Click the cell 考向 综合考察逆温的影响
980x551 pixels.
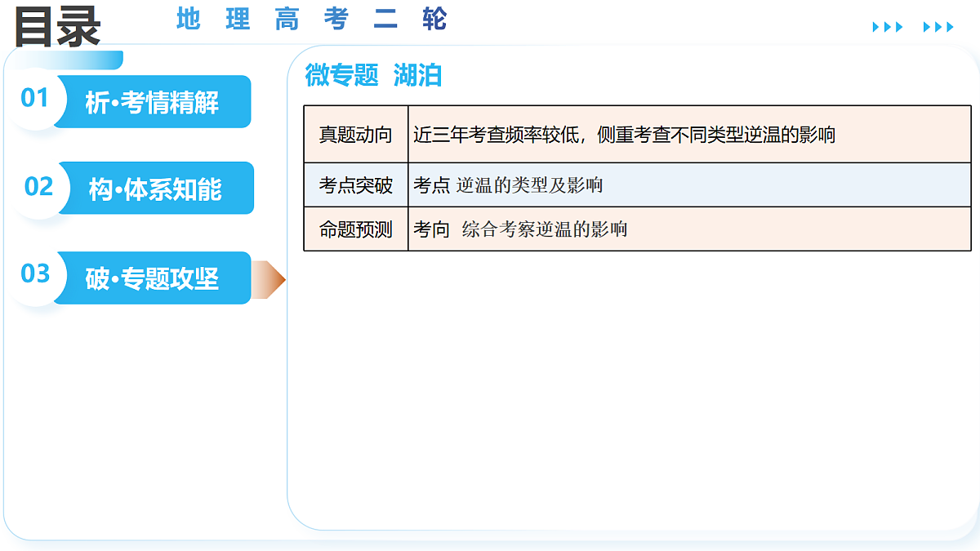689,229
